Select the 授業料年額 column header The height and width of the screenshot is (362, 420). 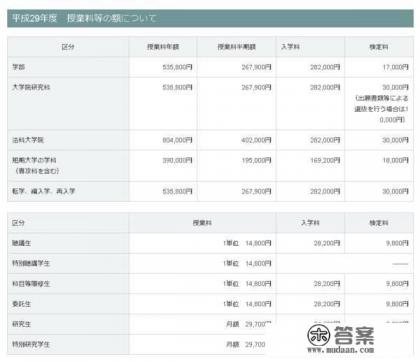pyautogui.click(x=163, y=47)
